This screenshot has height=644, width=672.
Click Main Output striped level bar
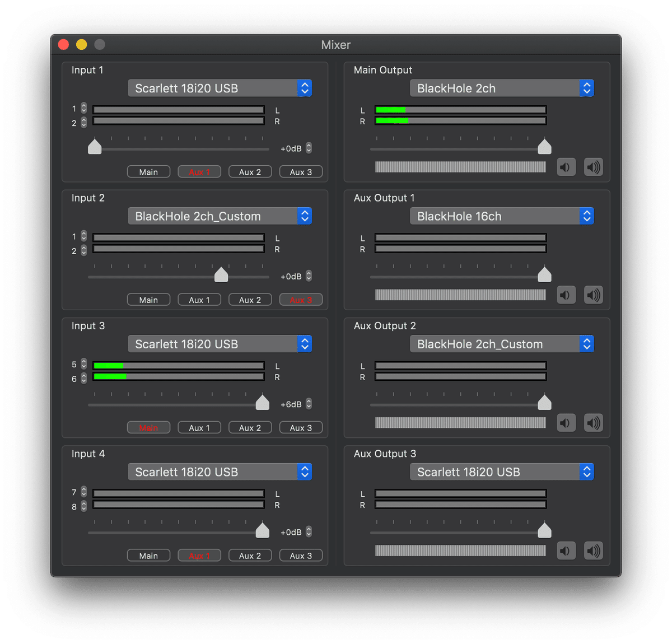click(x=460, y=167)
